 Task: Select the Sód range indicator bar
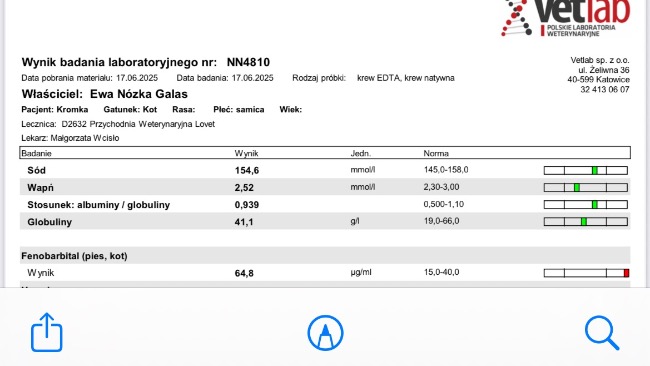(586, 170)
